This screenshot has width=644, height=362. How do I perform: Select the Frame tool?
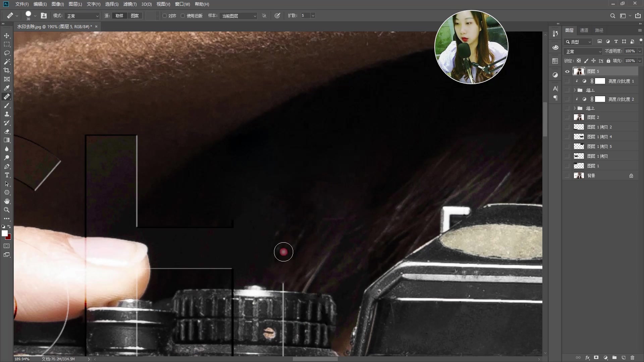pos(7,79)
